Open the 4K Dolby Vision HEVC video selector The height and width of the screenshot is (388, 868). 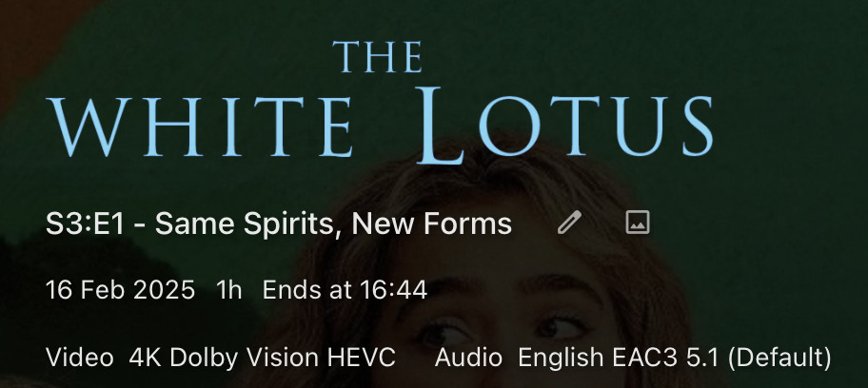[263, 358]
